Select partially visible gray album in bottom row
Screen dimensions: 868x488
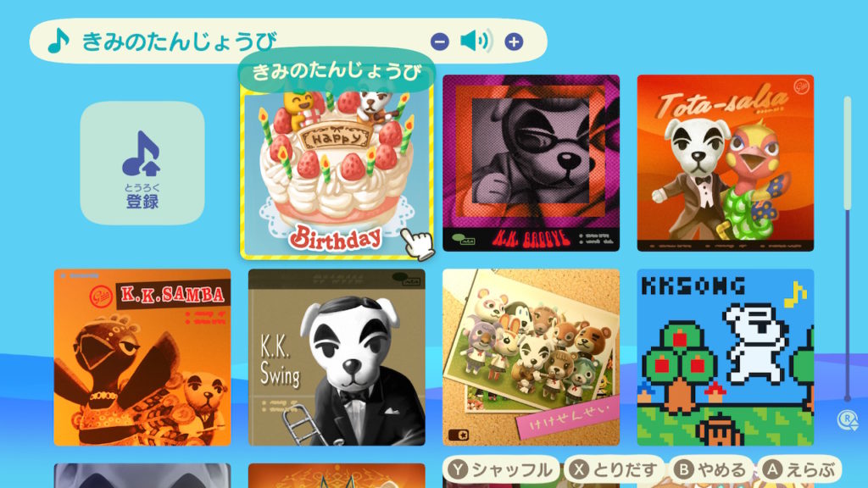[x=142, y=476]
